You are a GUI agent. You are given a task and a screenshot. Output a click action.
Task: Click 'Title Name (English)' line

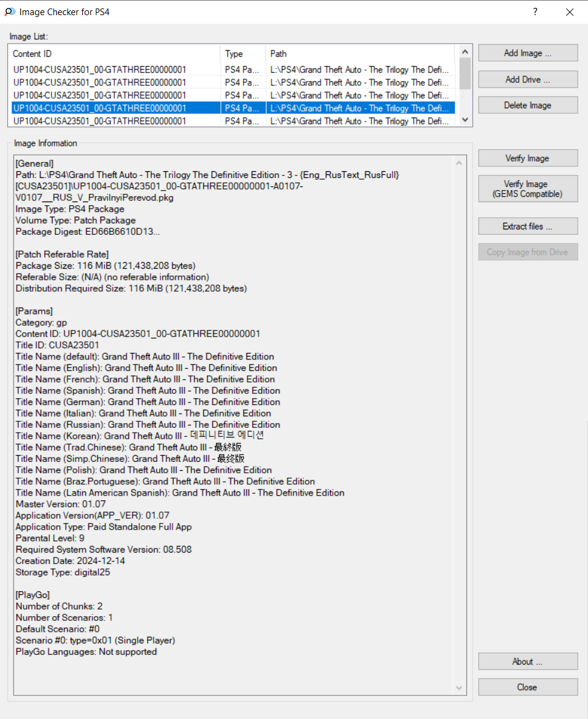click(146, 368)
